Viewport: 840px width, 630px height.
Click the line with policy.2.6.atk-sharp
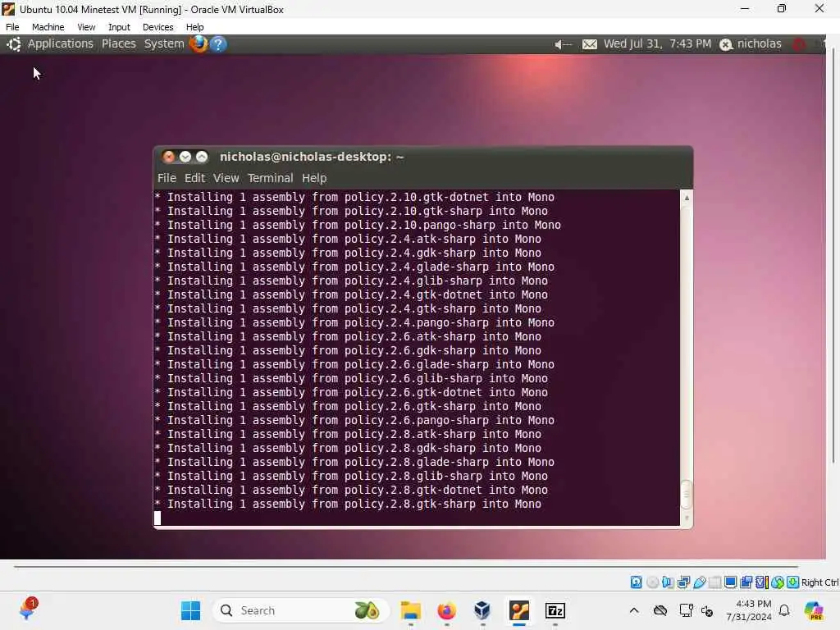[x=348, y=336]
